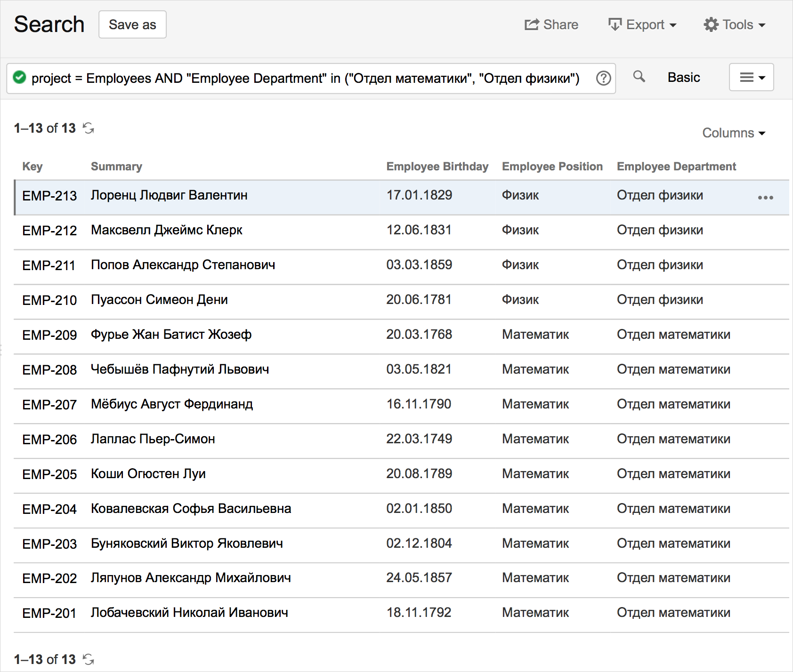
Task: Click the green valid-query checkmark icon
Action: point(19,77)
